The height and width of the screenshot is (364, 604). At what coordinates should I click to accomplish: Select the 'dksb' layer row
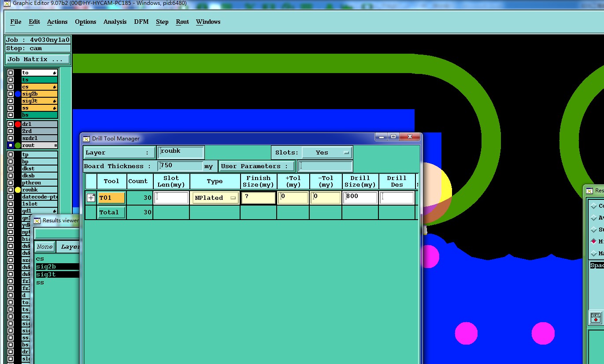tap(40, 176)
